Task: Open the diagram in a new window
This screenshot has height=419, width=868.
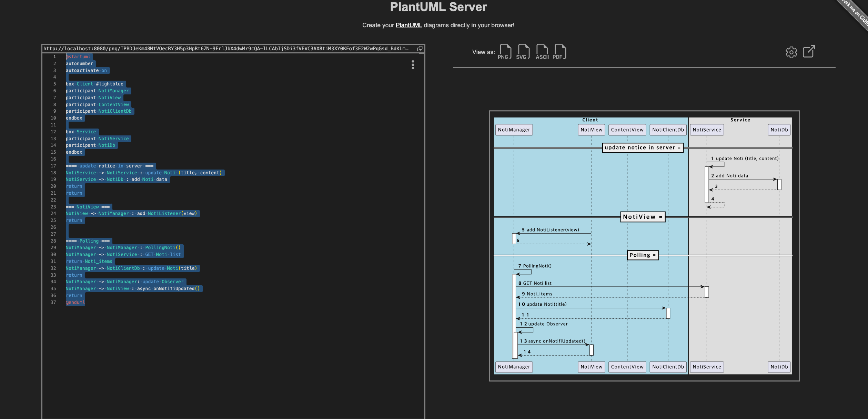Action: [809, 52]
